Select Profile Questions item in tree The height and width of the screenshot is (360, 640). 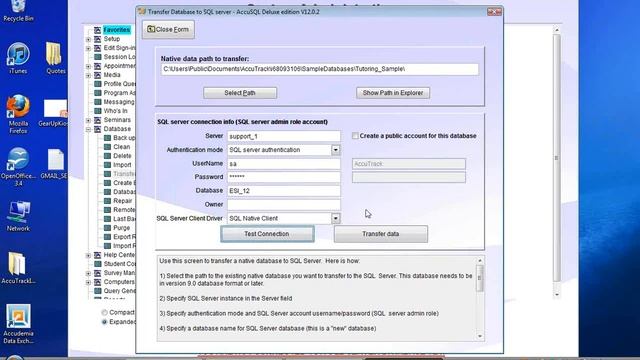point(119,84)
